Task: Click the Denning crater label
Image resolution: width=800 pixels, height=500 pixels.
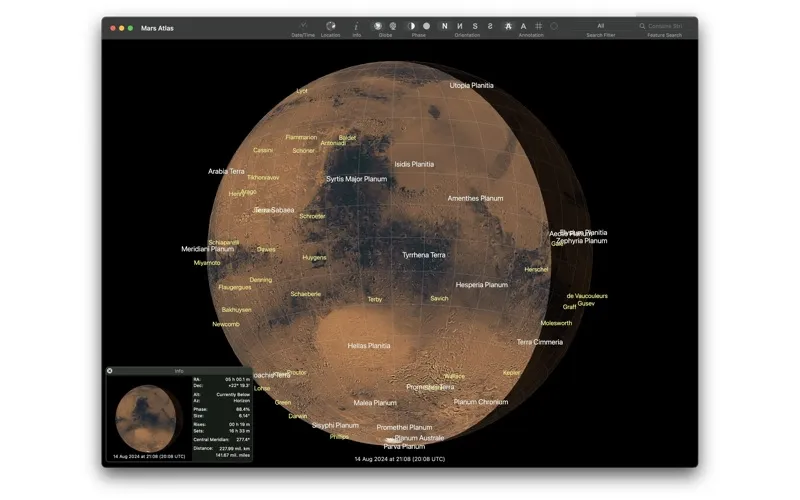Action: pyautogui.click(x=260, y=280)
